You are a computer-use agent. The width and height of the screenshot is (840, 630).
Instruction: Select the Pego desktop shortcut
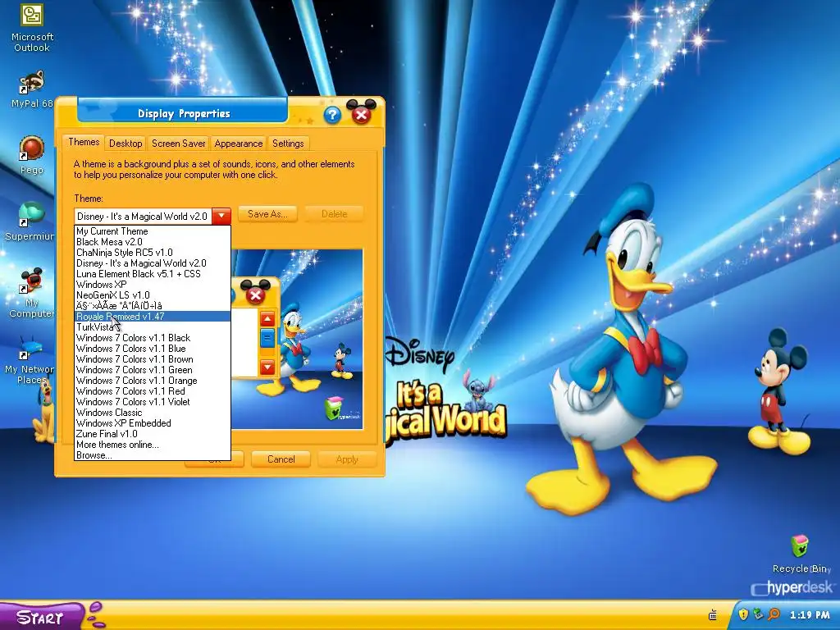coord(32,155)
